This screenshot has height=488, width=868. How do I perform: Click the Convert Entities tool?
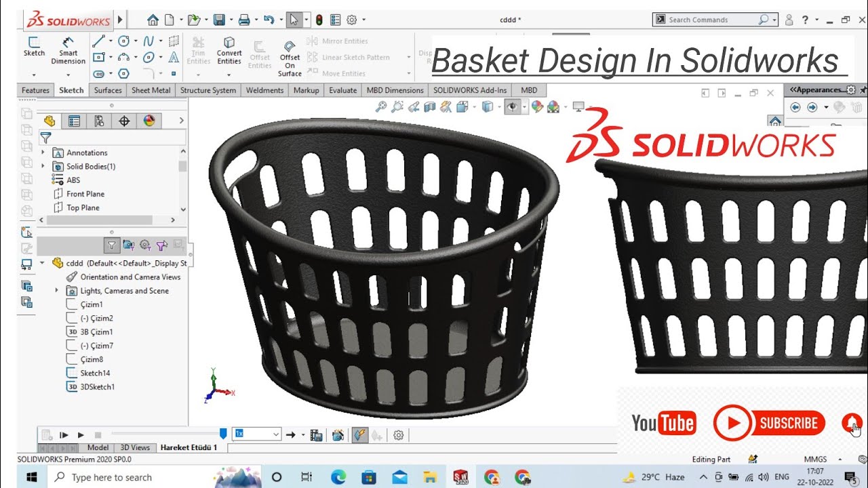pyautogui.click(x=229, y=51)
